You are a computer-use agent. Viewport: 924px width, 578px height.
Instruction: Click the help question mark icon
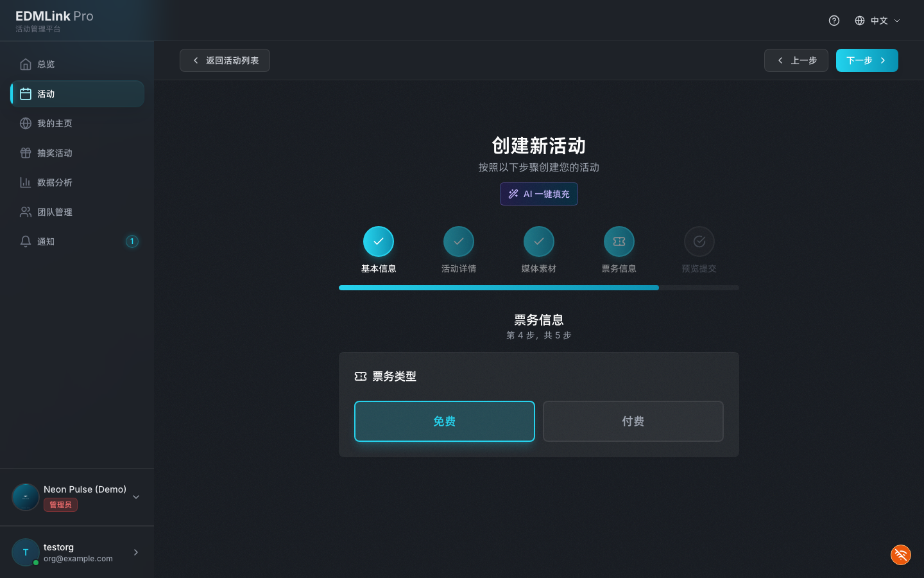coord(834,21)
